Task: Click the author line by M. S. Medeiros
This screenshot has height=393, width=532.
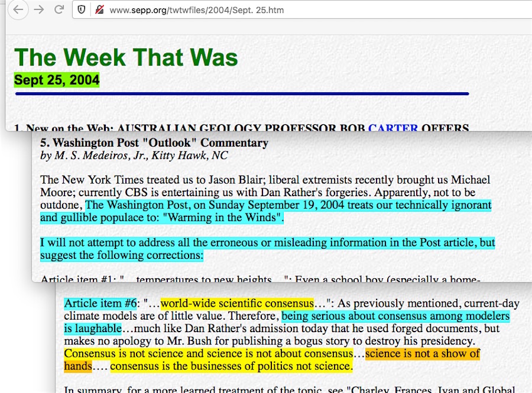Action: 134,155
